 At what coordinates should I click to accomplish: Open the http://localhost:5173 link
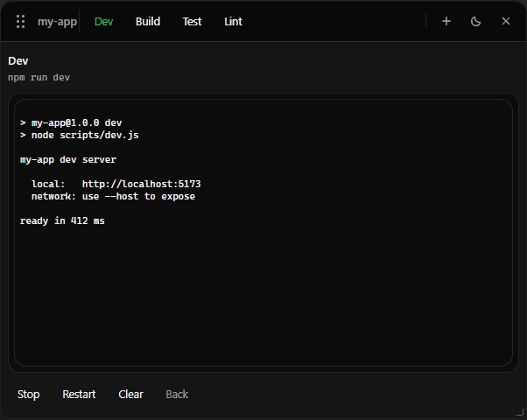point(142,184)
